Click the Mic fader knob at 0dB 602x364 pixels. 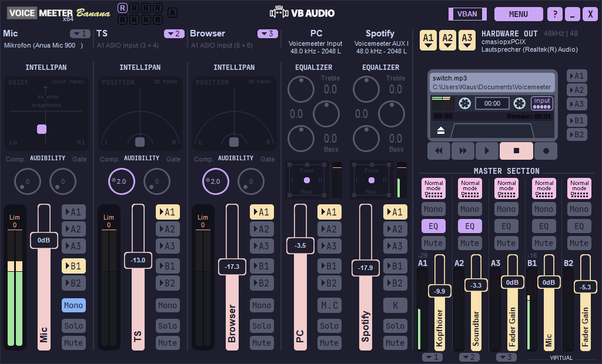coord(44,240)
